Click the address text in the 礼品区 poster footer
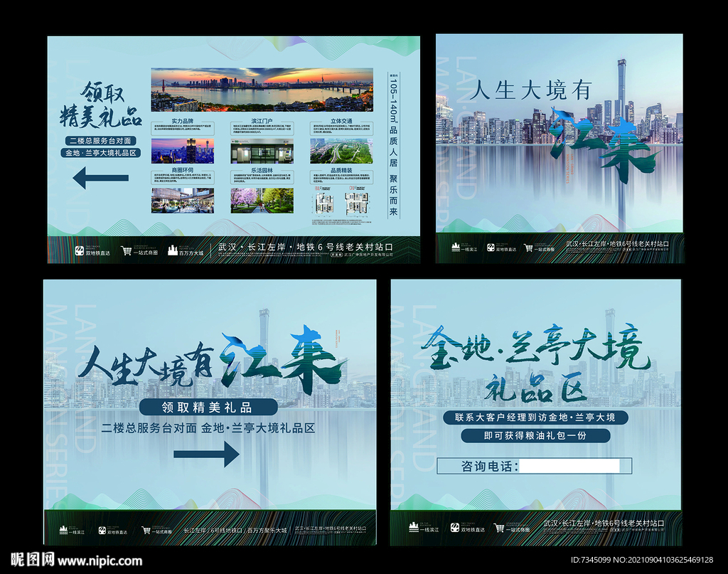 coord(604,523)
